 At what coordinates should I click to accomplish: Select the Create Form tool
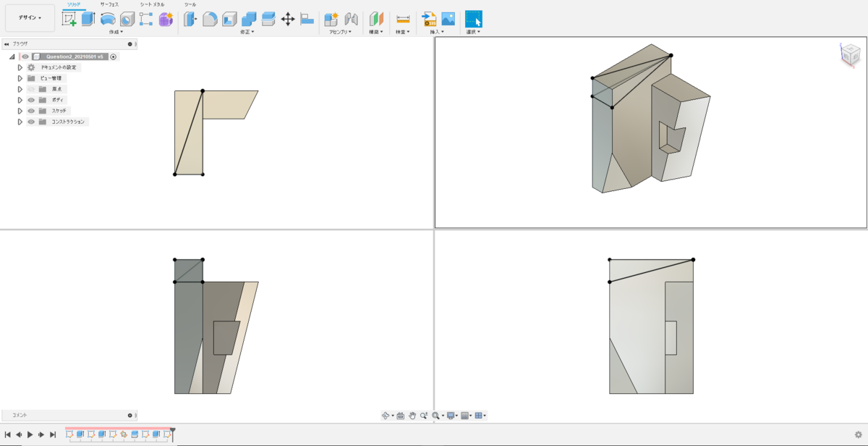coord(166,20)
